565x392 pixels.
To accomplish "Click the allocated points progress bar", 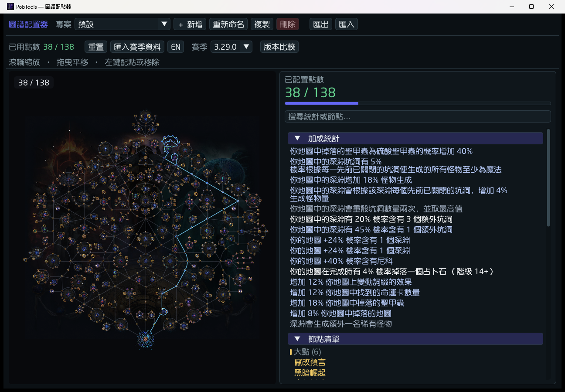I will 418,103.
